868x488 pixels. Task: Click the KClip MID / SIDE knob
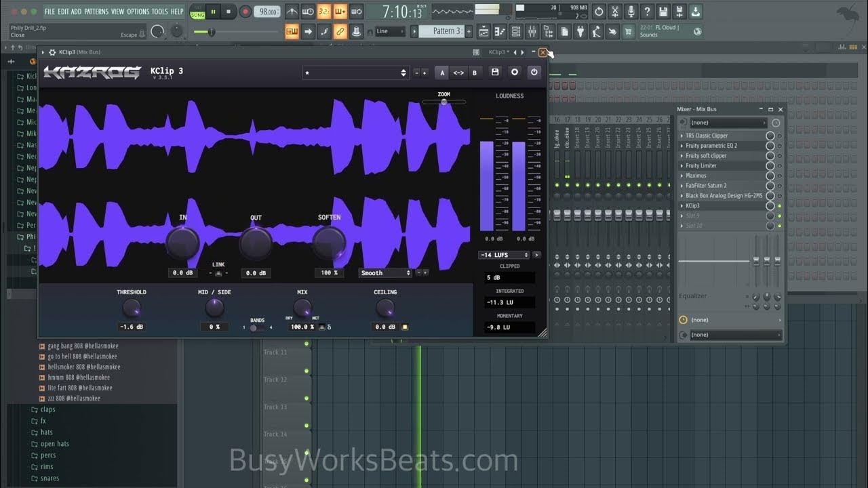[214, 308]
